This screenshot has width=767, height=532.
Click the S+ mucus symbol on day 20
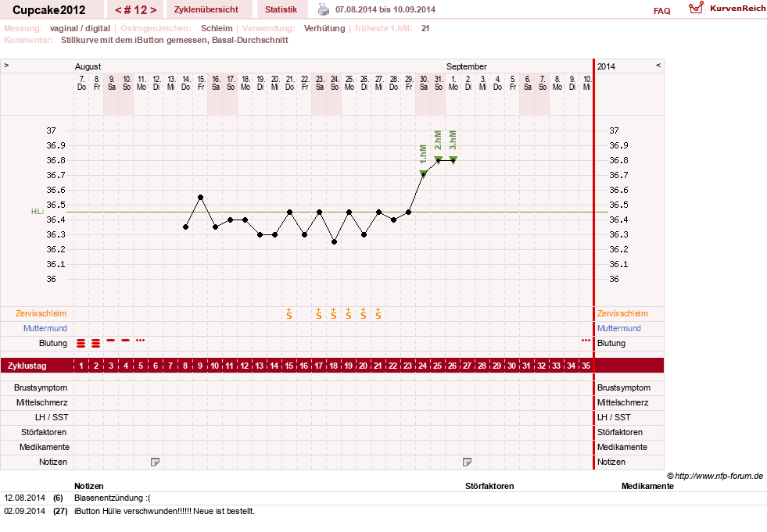tap(364, 313)
